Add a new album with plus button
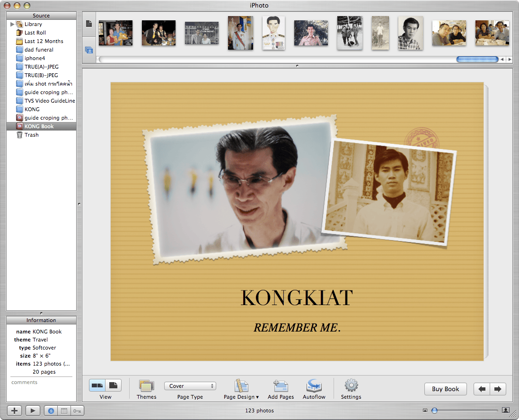 [x=15, y=411]
